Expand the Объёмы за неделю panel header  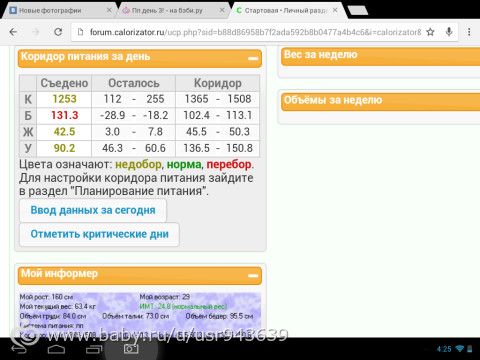(380, 101)
